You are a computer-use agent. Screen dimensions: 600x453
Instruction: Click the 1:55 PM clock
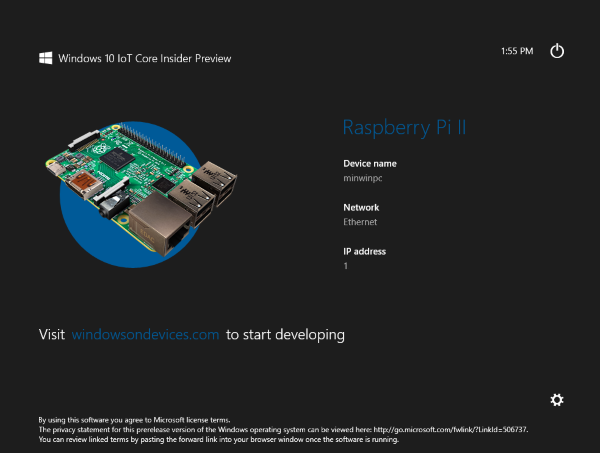pos(517,51)
